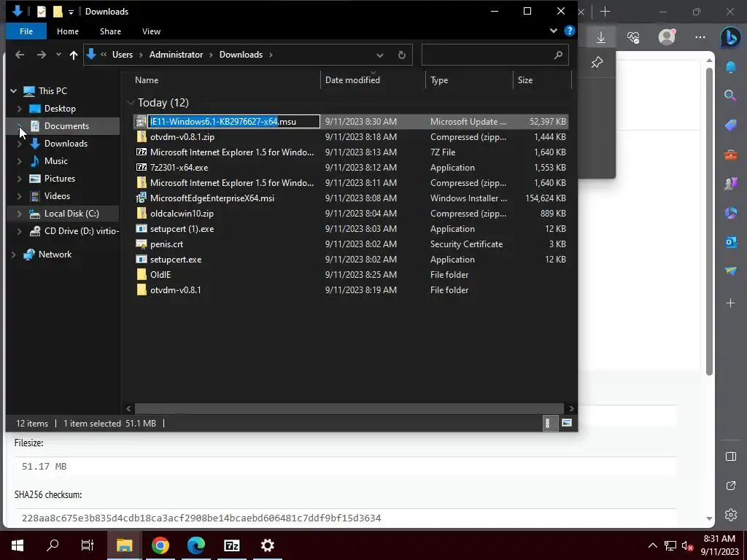Open 7-Zip from the taskbar
Viewport: 747px width, 560px height.
[231, 545]
